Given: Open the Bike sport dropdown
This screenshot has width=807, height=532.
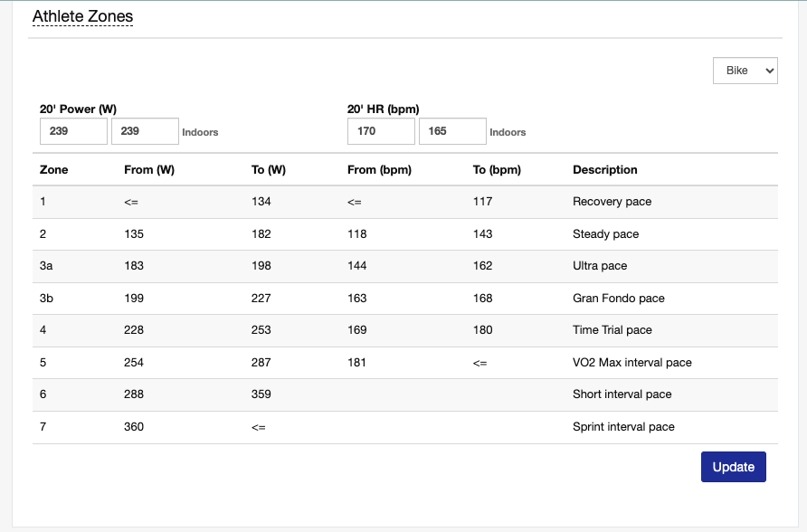Looking at the screenshot, I should [745, 71].
